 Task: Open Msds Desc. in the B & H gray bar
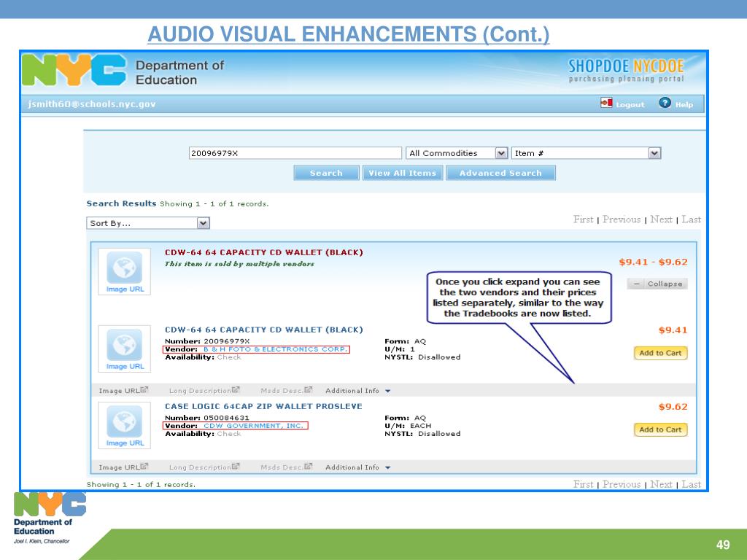click(286, 391)
